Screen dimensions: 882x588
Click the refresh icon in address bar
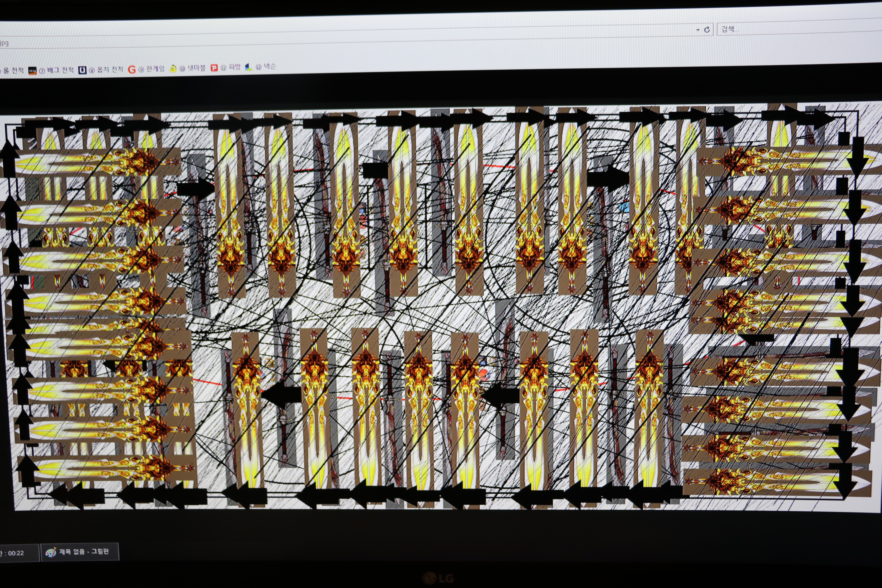click(x=707, y=30)
